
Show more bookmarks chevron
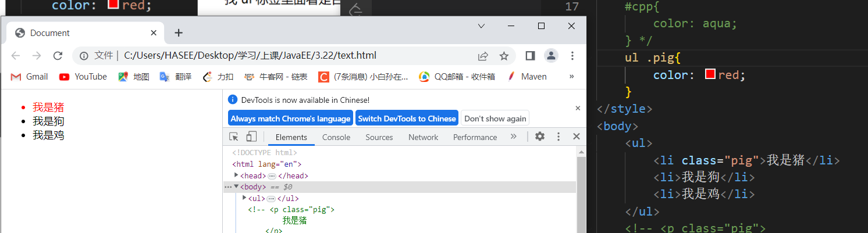571,76
